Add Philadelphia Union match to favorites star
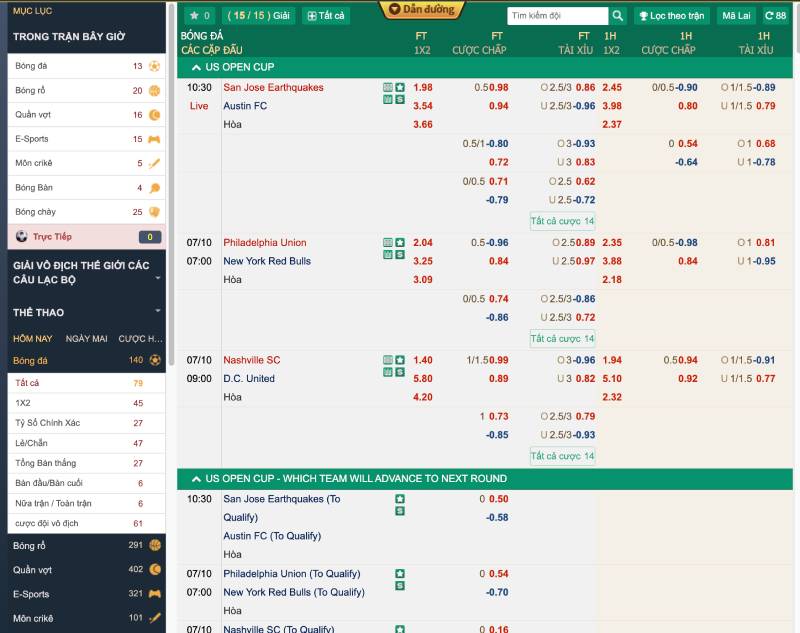This screenshot has width=800, height=633. pos(400,242)
